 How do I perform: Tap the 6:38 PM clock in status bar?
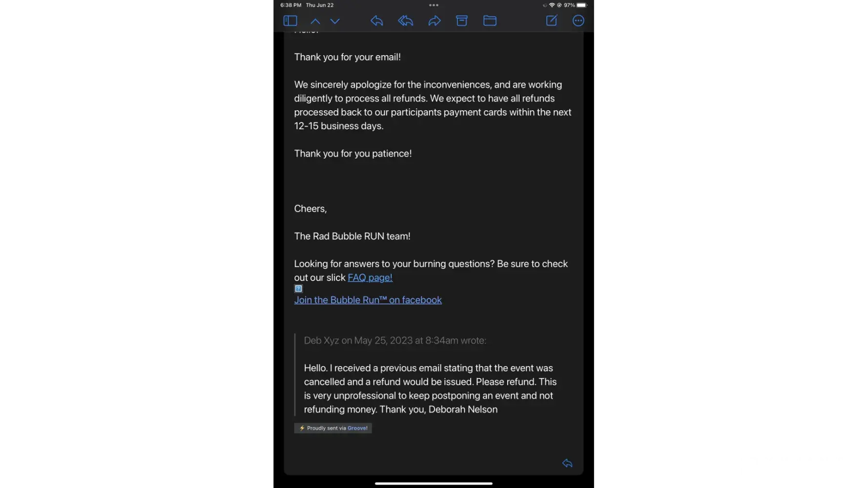[x=291, y=5]
